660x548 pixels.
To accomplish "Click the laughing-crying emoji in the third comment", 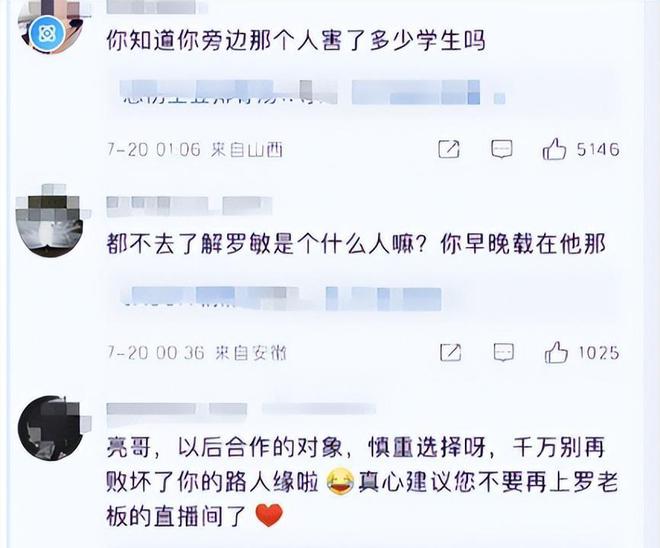I will (x=340, y=481).
